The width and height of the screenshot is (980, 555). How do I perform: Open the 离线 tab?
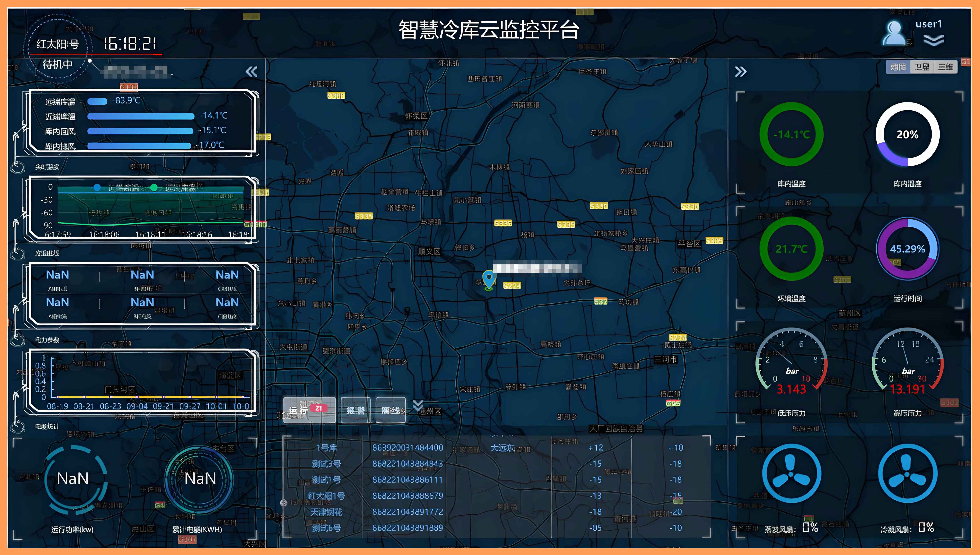tap(391, 410)
